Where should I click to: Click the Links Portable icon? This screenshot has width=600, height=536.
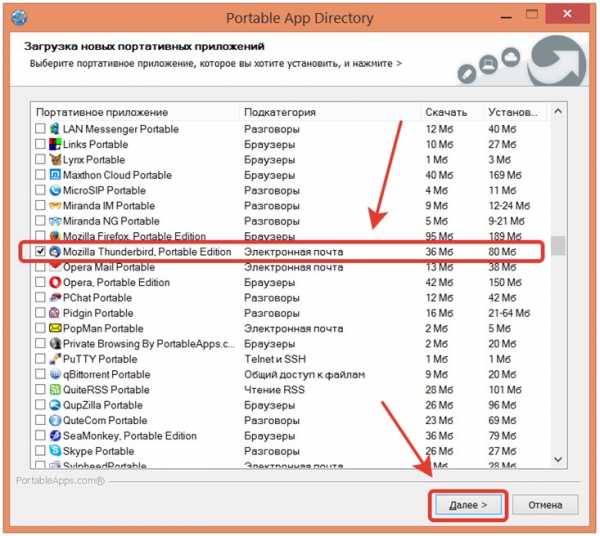(x=55, y=144)
